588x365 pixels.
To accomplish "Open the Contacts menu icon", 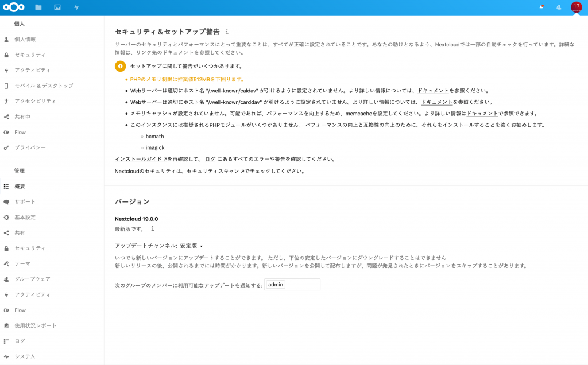I will (x=559, y=7).
